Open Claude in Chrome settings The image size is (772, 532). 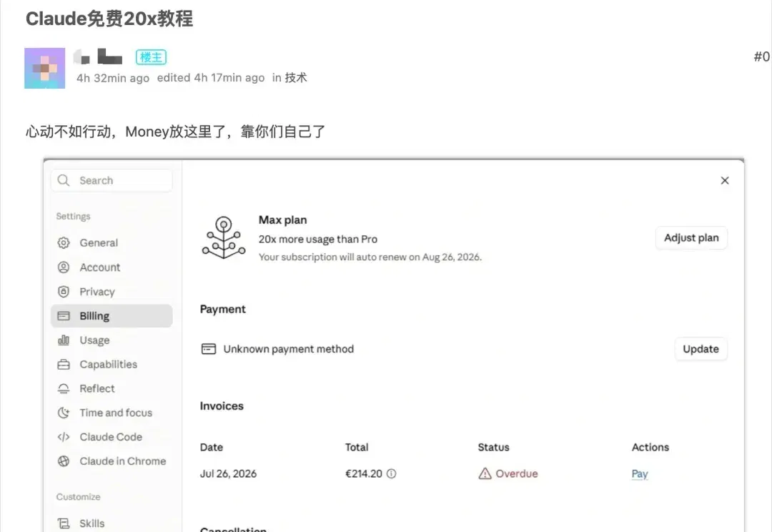(x=112, y=461)
